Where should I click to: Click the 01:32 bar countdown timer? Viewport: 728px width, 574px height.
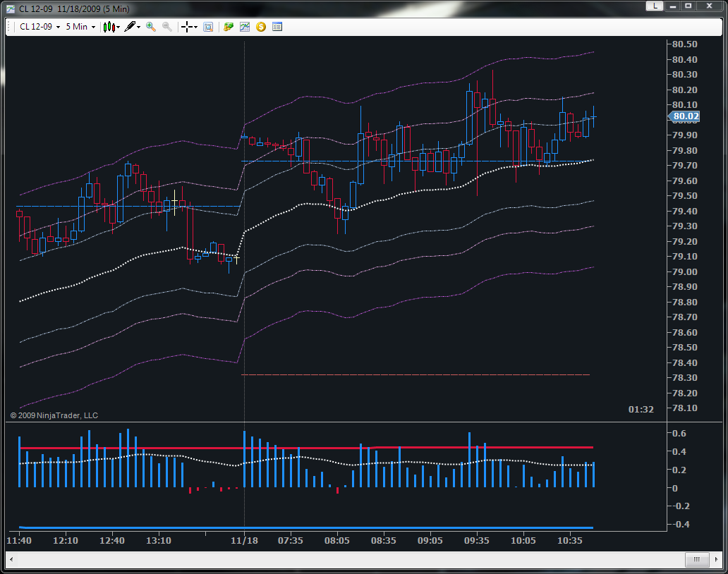pyautogui.click(x=641, y=410)
